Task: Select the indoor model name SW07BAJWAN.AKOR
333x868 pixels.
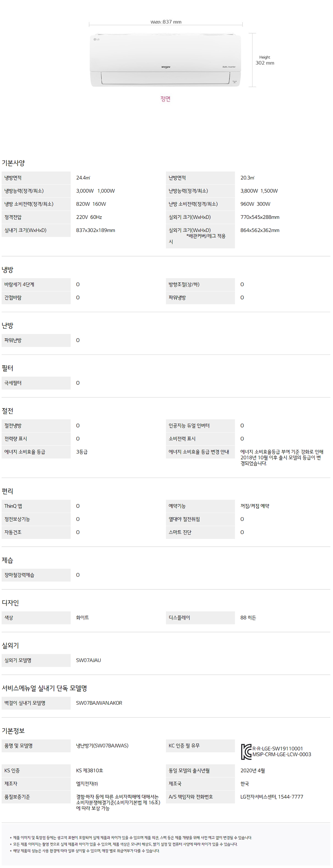Action: 99,702
